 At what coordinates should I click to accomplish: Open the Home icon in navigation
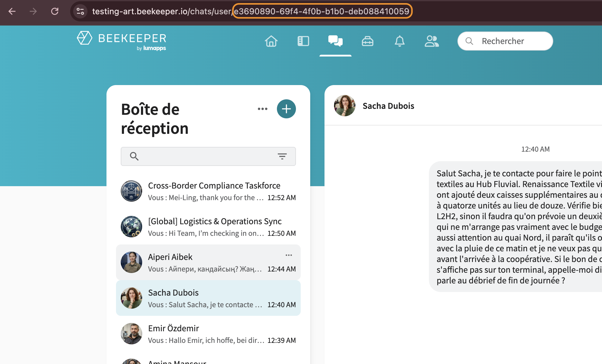pos(271,41)
